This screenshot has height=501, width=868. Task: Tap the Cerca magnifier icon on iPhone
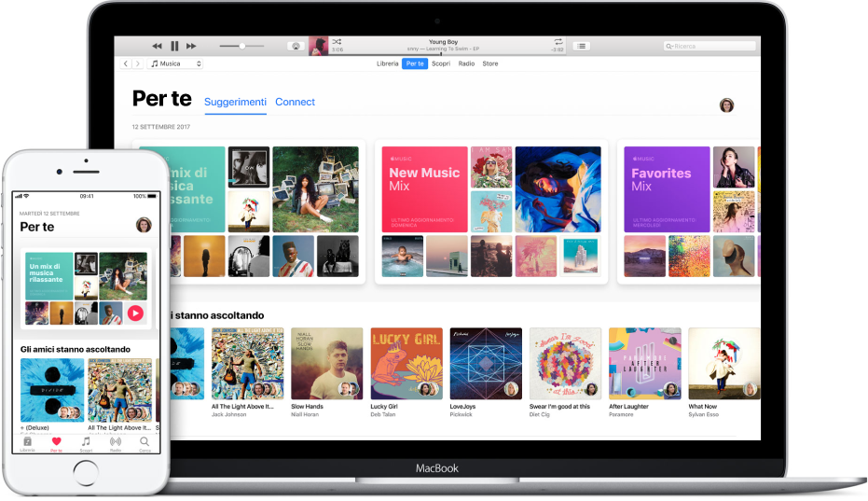[x=145, y=441]
